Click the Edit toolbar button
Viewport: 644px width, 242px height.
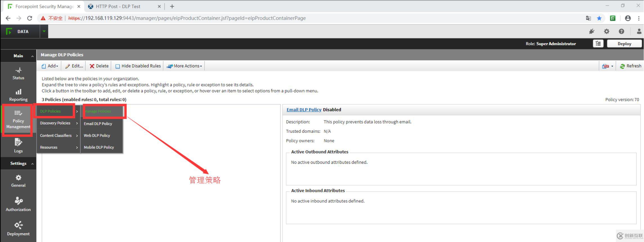(x=74, y=66)
